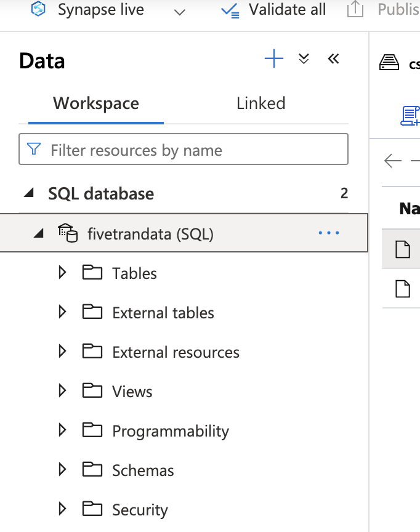This screenshot has width=420, height=532.
Task: Open the fivetrandata ellipsis actions menu
Action: click(329, 233)
